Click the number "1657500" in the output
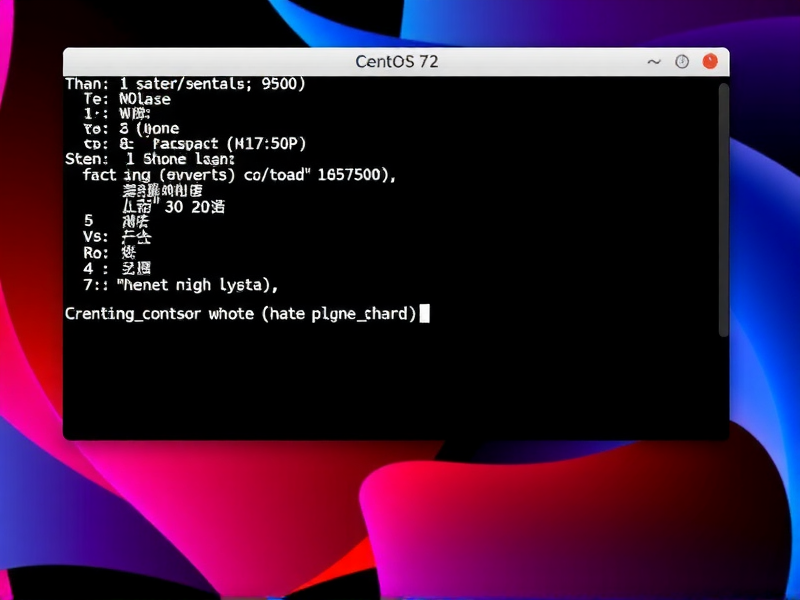 click(355, 174)
